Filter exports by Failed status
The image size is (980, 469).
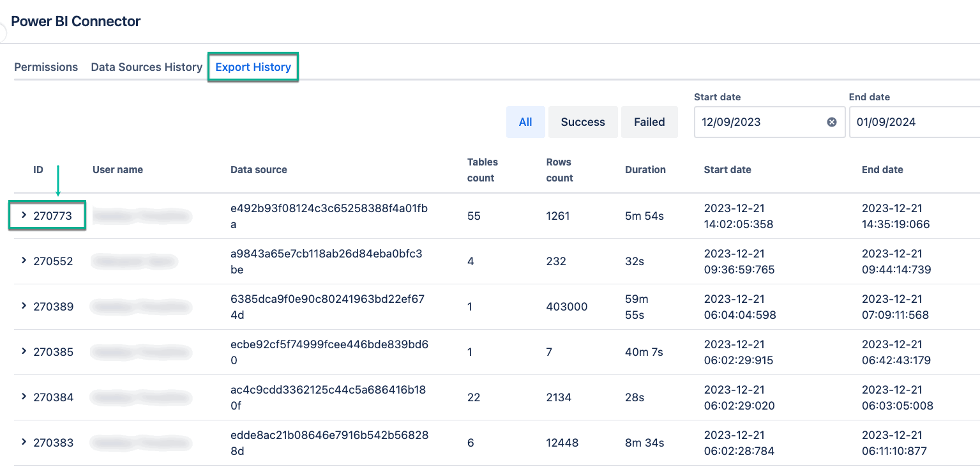649,122
